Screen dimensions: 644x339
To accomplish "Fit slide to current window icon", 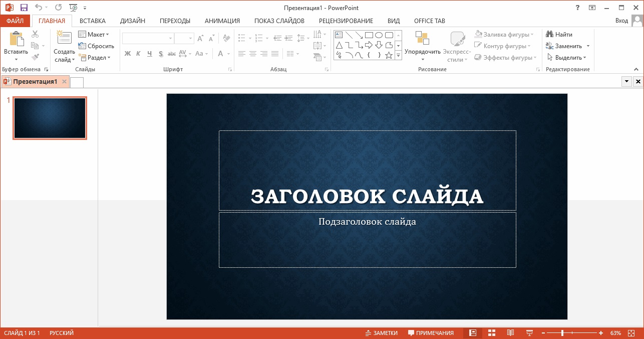I will pyautogui.click(x=631, y=333).
